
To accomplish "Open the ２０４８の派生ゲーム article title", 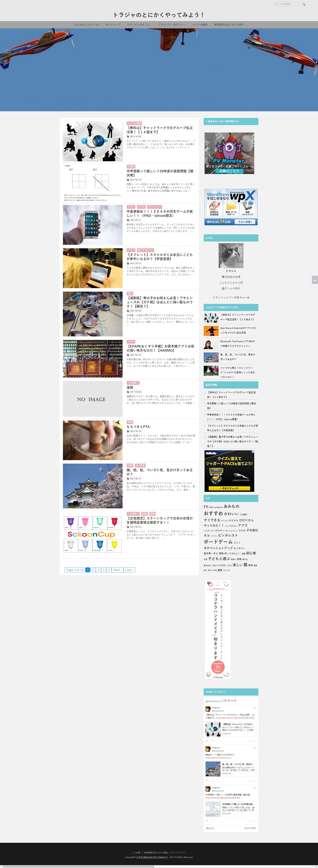I will (x=159, y=213).
